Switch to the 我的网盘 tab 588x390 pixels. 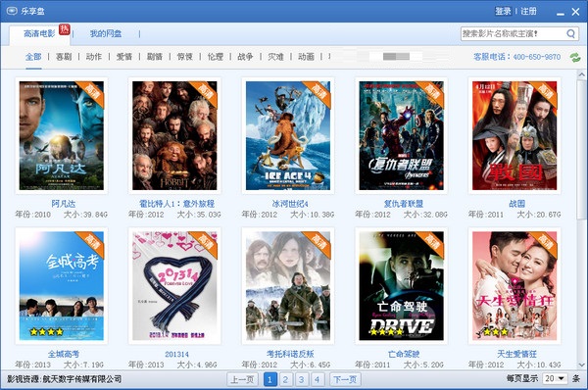tap(106, 33)
